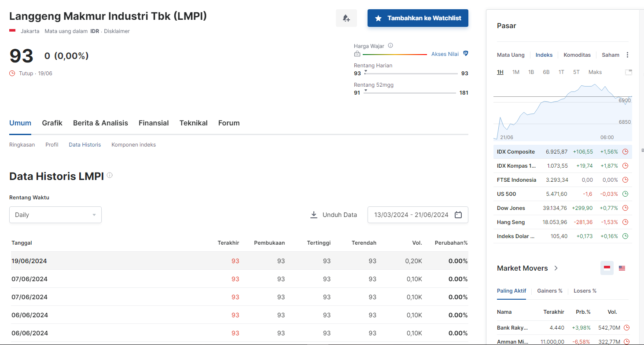The height and width of the screenshot is (345, 644).
Task: Click the info icon next to Data Historis LMPI
Action: tap(110, 175)
